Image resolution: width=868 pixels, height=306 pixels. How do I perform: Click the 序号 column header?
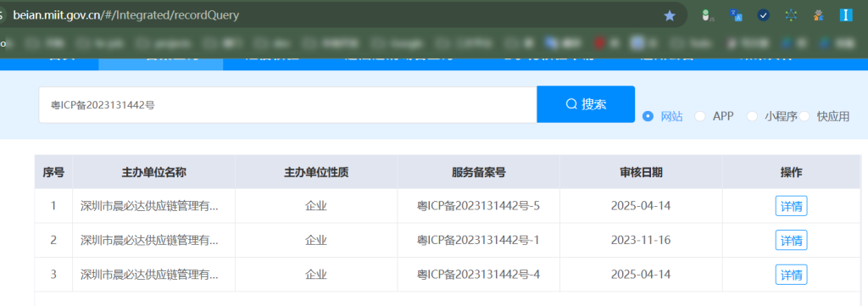(53, 172)
